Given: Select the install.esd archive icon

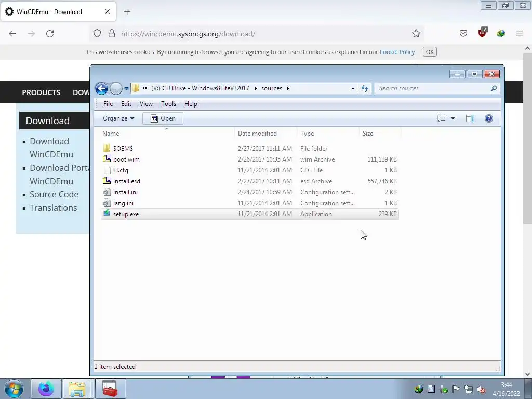Looking at the screenshot, I should coord(107,180).
